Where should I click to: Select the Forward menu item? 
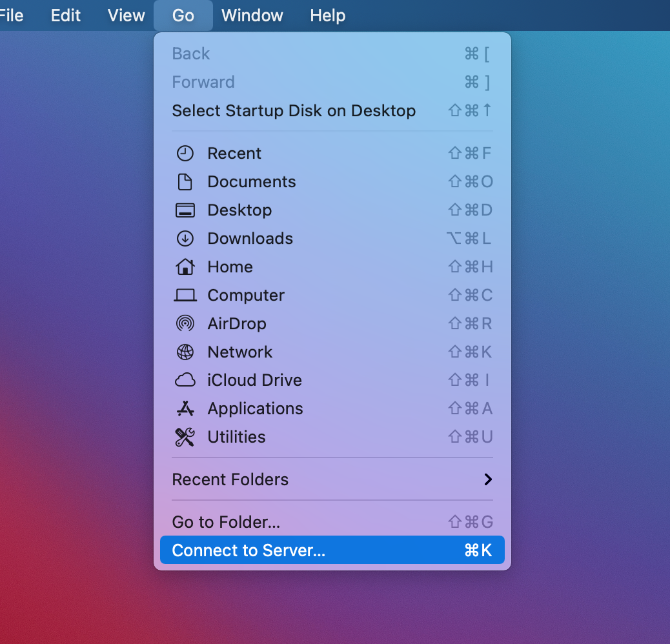coord(332,82)
